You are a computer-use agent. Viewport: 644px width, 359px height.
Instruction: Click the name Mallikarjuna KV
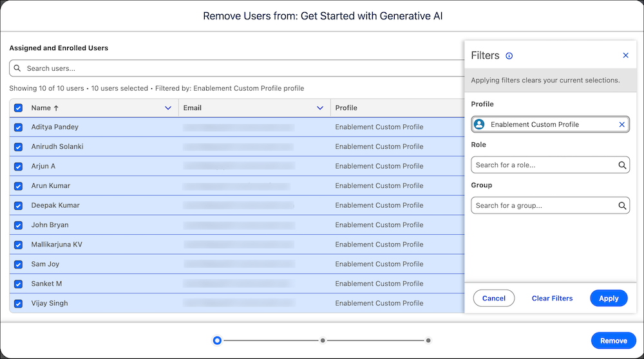pyautogui.click(x=57, y=244)
